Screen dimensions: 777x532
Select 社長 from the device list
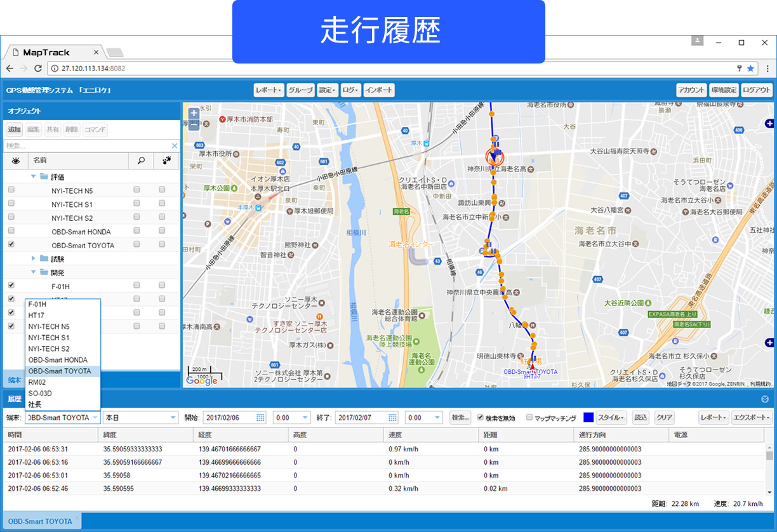(x=63, y=404)
